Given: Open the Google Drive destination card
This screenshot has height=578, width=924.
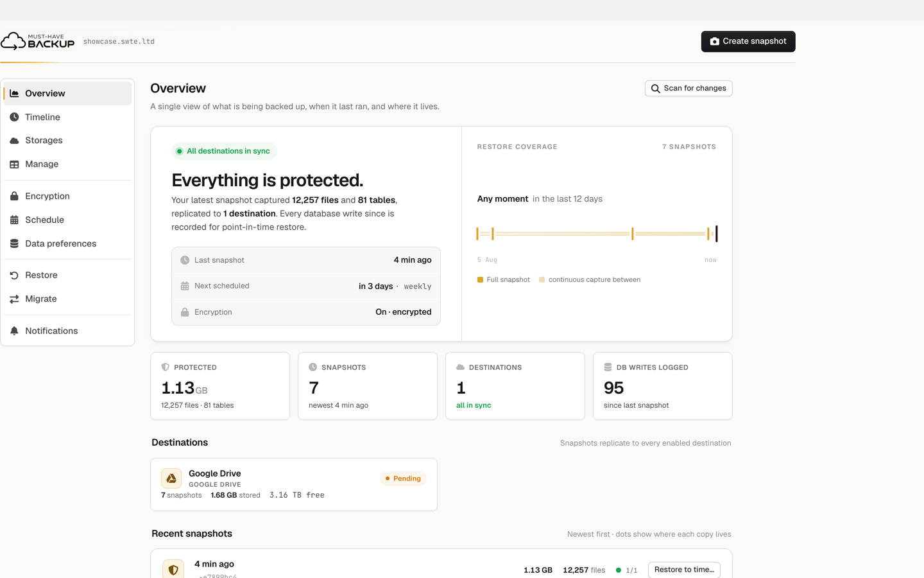Looking at the screenshot, I should [294, 484].
